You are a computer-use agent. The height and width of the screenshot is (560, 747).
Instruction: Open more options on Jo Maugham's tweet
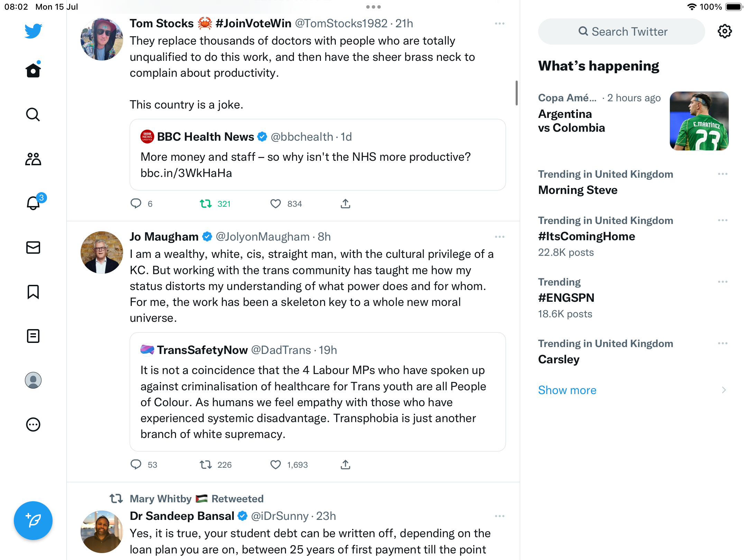click(499, 237)
